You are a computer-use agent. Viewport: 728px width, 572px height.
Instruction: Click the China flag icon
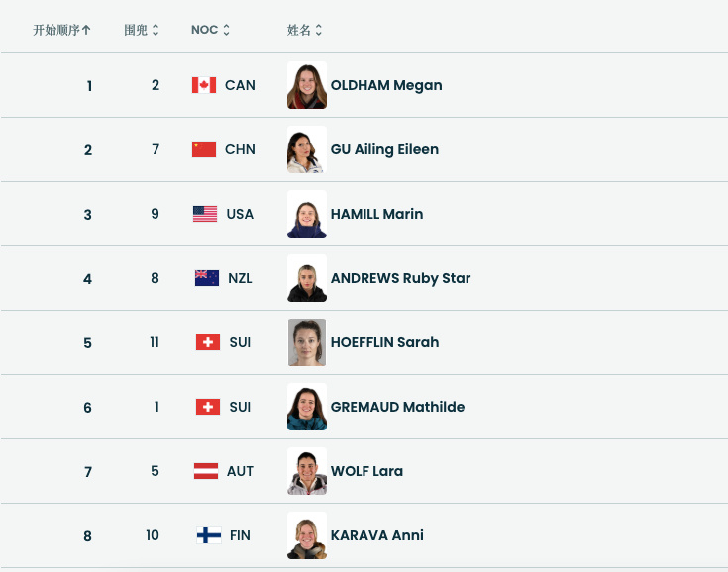click(204, 149)
